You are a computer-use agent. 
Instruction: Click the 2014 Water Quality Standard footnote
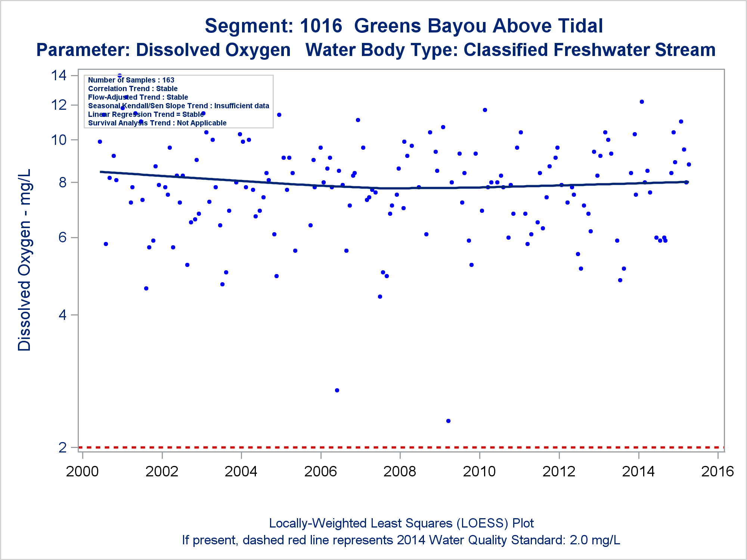pos(401,540)
